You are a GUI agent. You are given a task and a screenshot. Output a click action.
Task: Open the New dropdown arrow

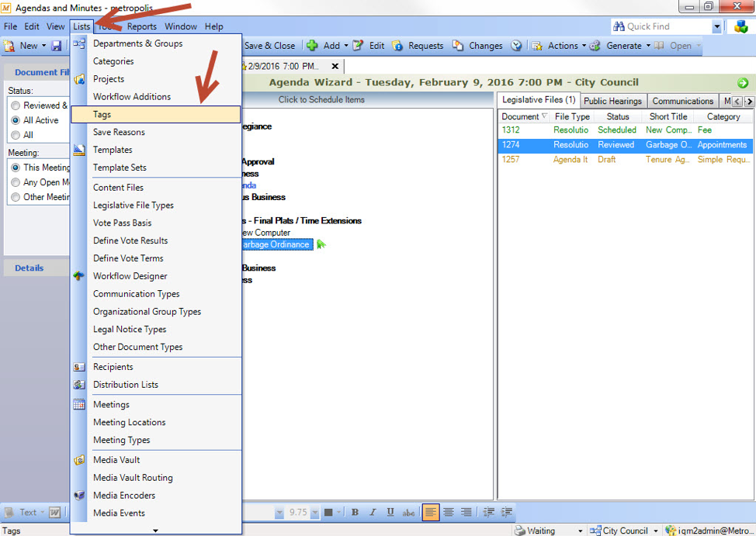(x=44, y=46)
